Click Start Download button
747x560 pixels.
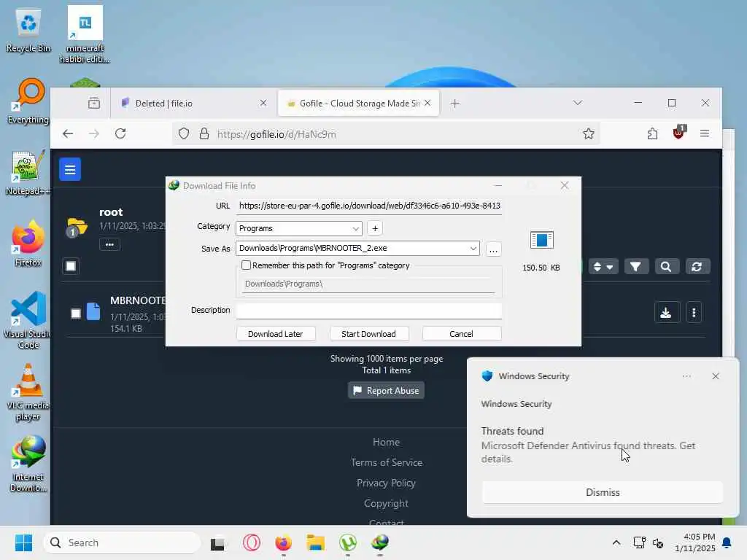point(368,334)
